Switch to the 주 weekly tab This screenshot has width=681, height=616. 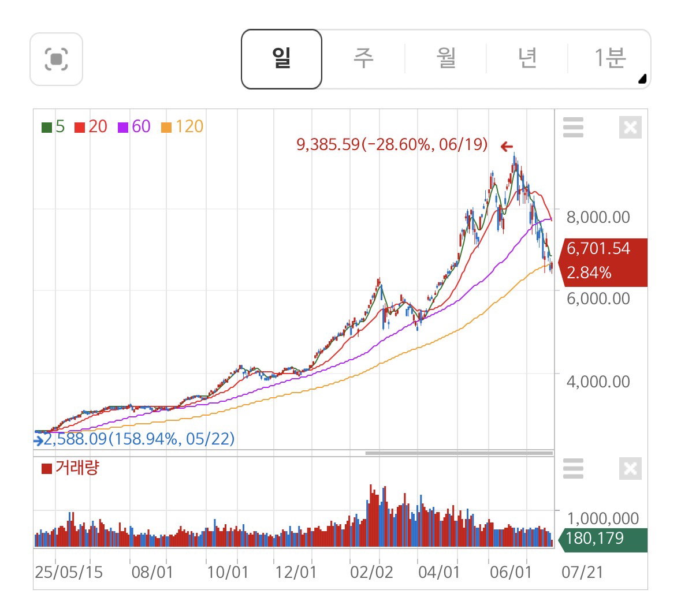363,59
